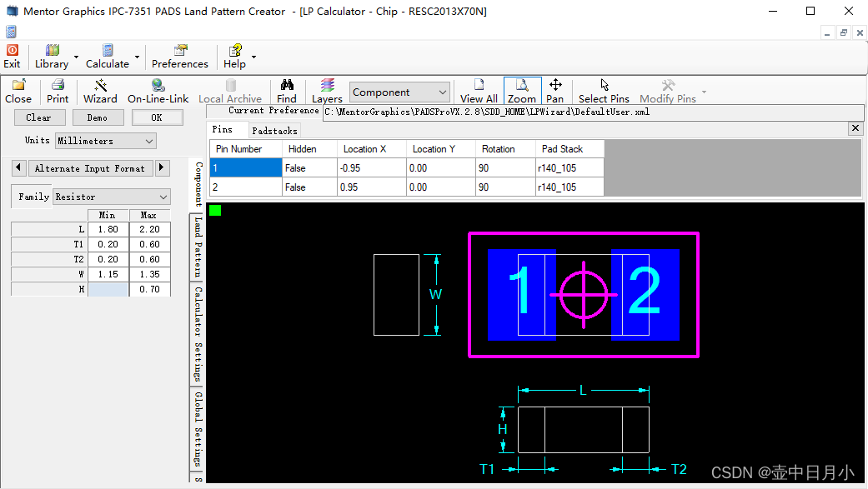Click the OK button
868x489 pixels.
[x=158, y=117]
